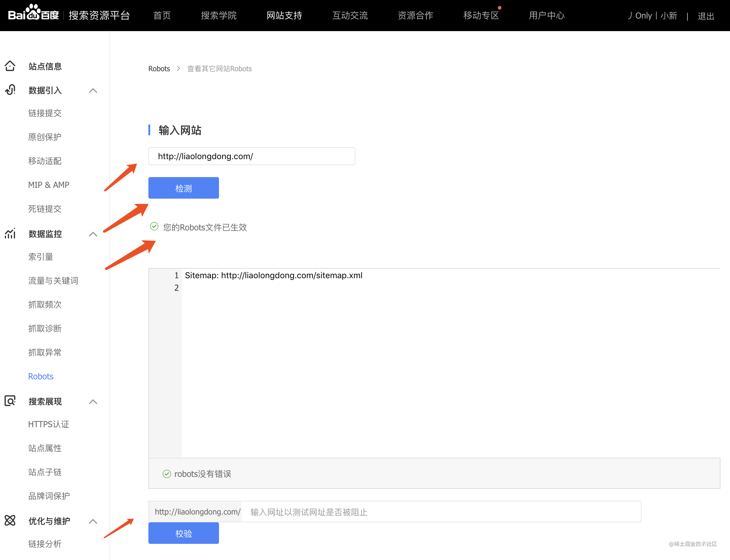
Task: Open 资源合作 in top navigation
Action: click(x=416, y=15)
